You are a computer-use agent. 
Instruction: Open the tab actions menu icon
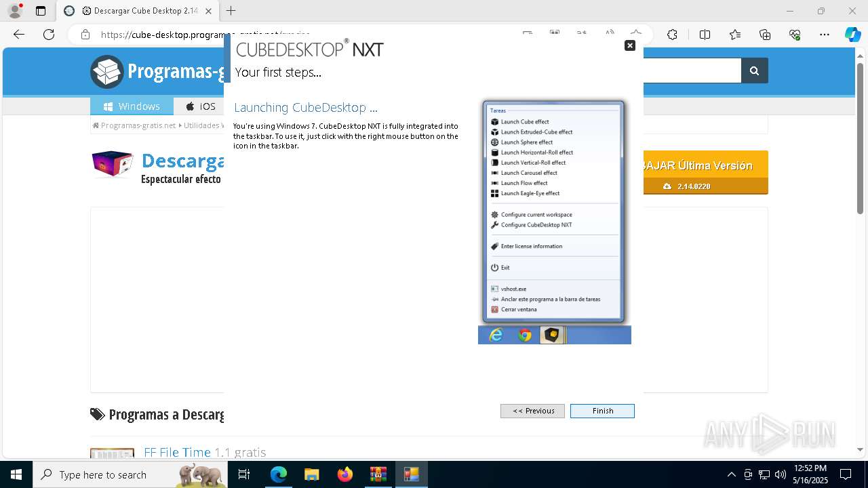tap(41, 11)
